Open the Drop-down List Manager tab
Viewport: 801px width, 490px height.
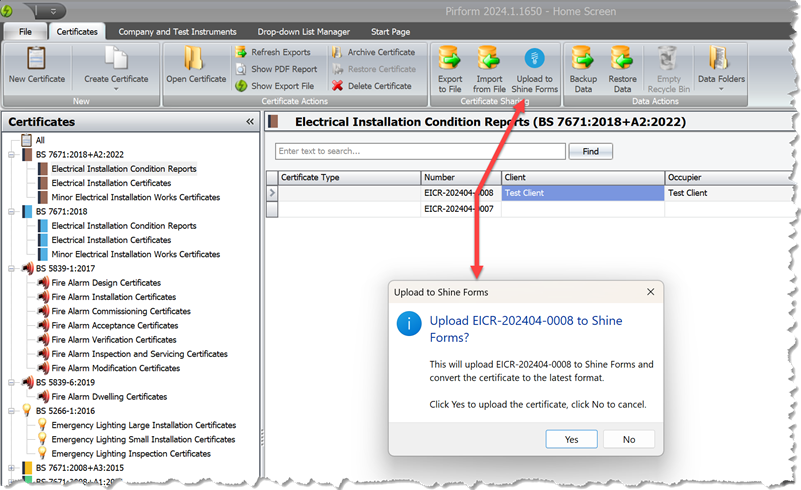tap(302, 32)
